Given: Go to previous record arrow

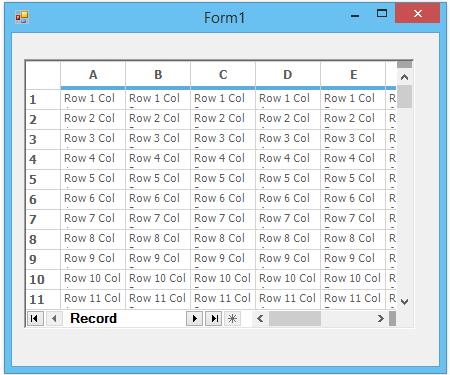Looking at the screenshot, I should click(54, 319).
